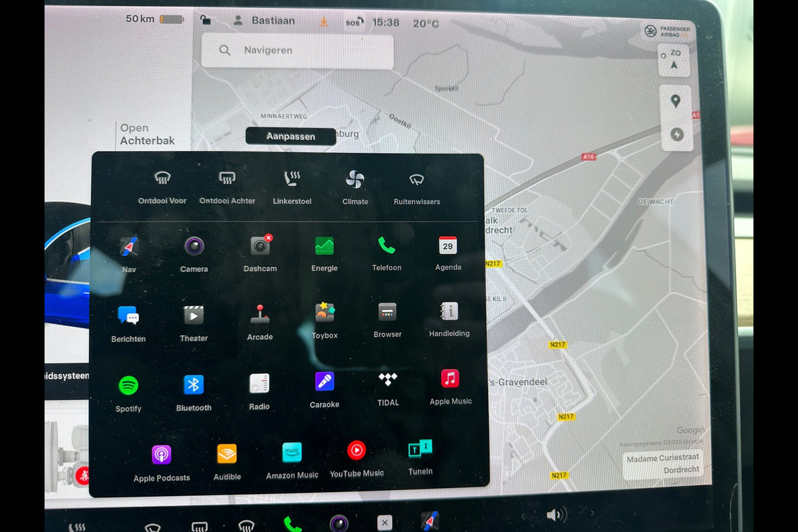The image size is (798, 532).
Task: Open Amazon Music
Action: tap(292, 460)
